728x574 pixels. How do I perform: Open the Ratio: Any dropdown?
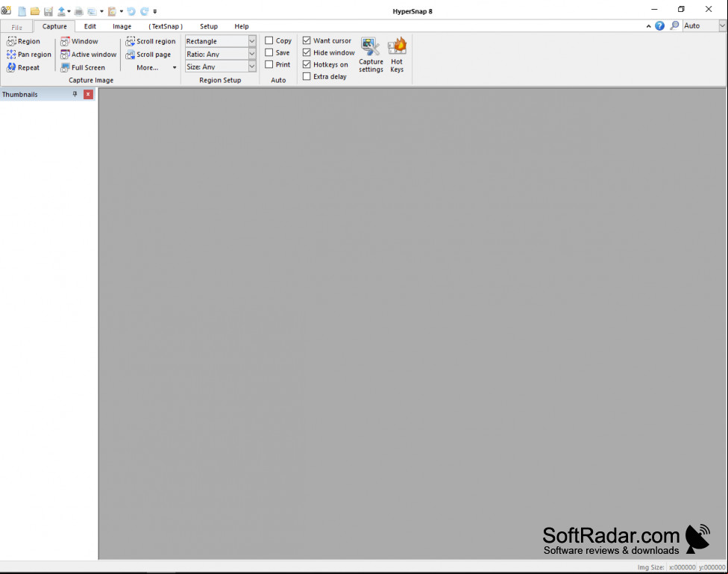[x=252, y=54]
